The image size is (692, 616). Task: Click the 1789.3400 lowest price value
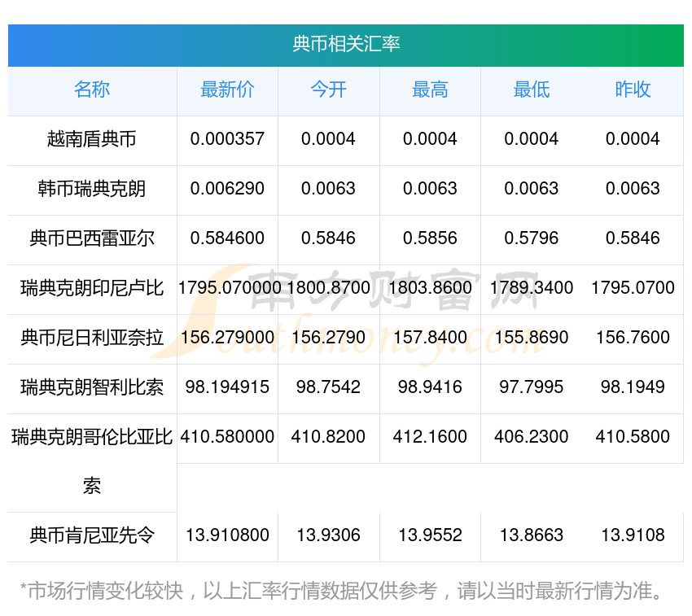pos(531,288)
